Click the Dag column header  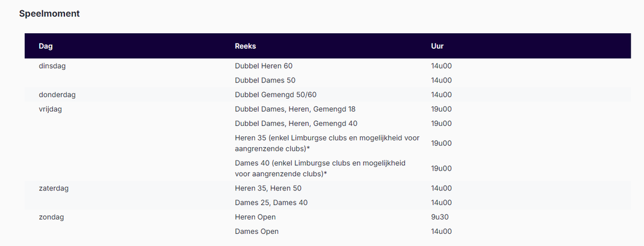point(45,46)
